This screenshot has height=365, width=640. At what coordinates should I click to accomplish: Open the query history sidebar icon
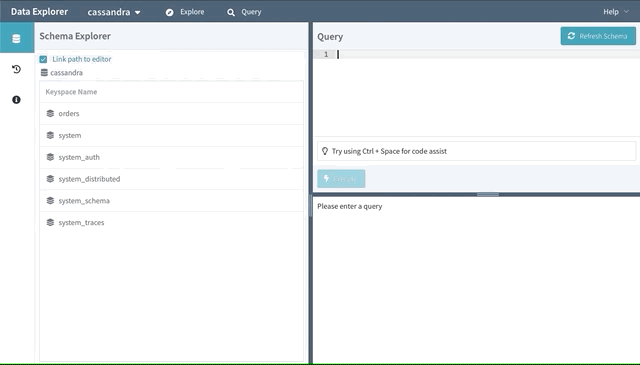(x=16, y=69)
